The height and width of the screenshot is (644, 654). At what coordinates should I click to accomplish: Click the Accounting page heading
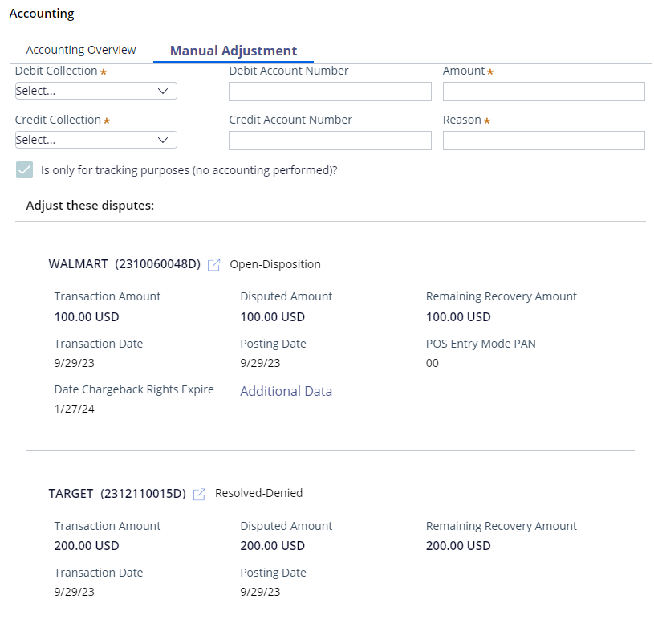pyautogui.click(x=42, y=14)
